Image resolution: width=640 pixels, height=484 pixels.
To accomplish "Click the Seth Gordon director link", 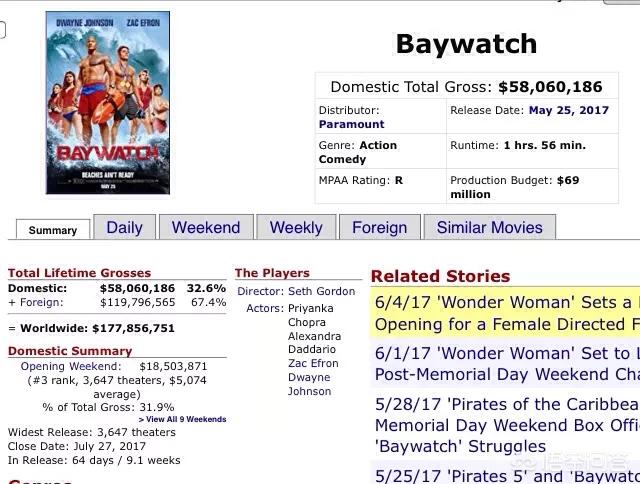I will tap(322, 291).
